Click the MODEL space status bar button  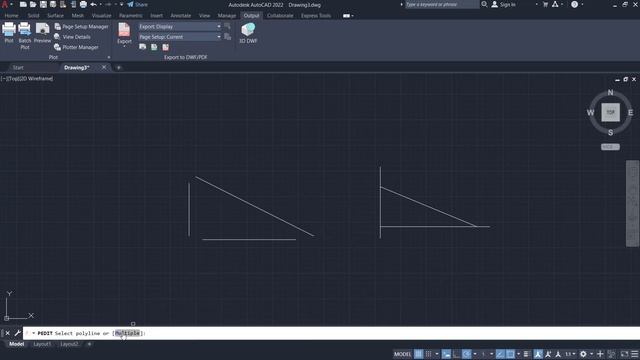(x=402, y=354)
